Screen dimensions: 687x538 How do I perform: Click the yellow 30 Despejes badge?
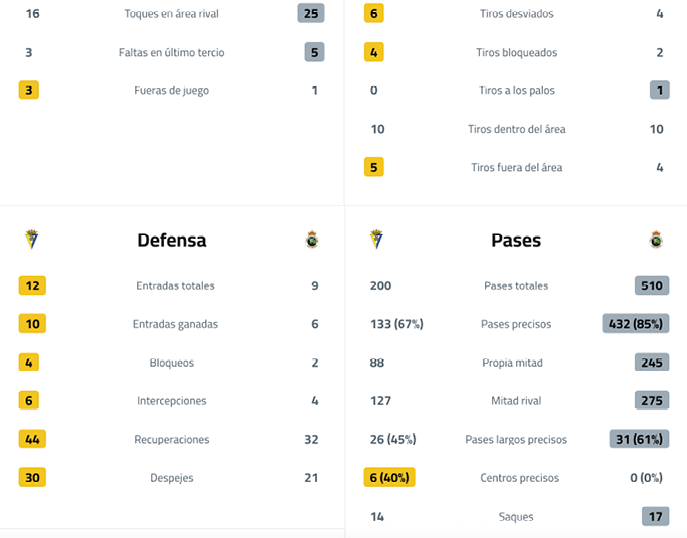tap(32, 478)
